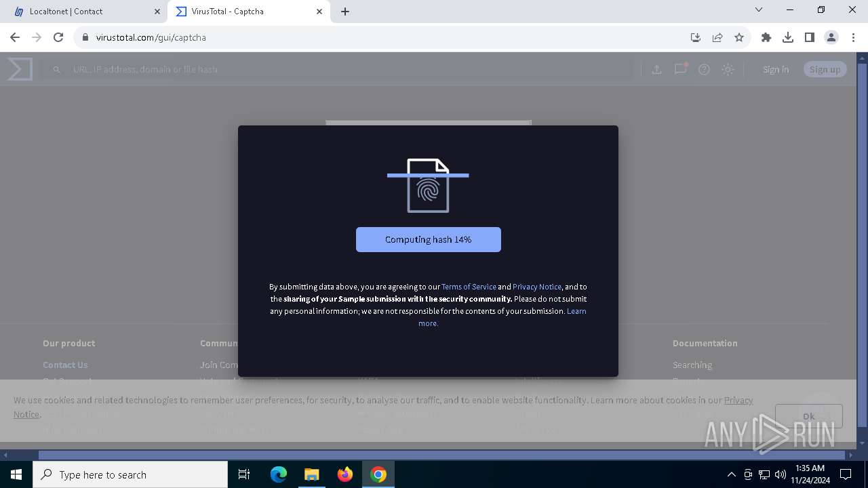Bookmark this page with star
Screen dimensions: 868x488
(x=739, y=37)
